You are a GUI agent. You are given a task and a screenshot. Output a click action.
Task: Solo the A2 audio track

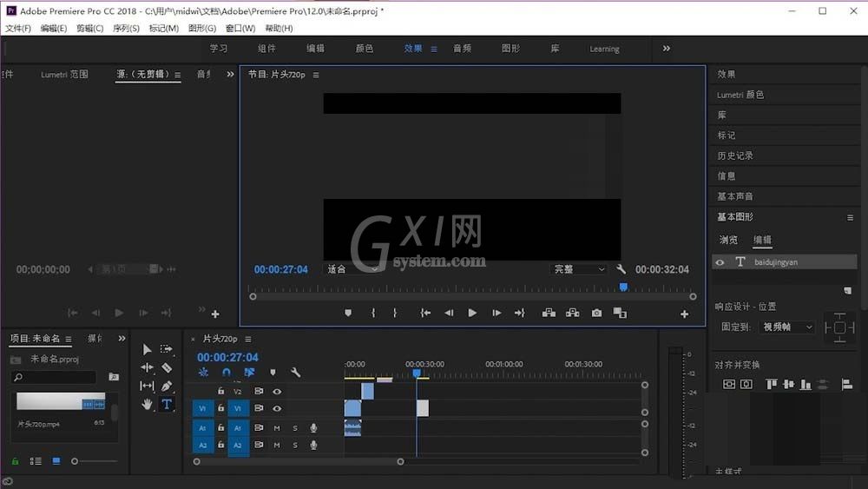pos(295,446)
